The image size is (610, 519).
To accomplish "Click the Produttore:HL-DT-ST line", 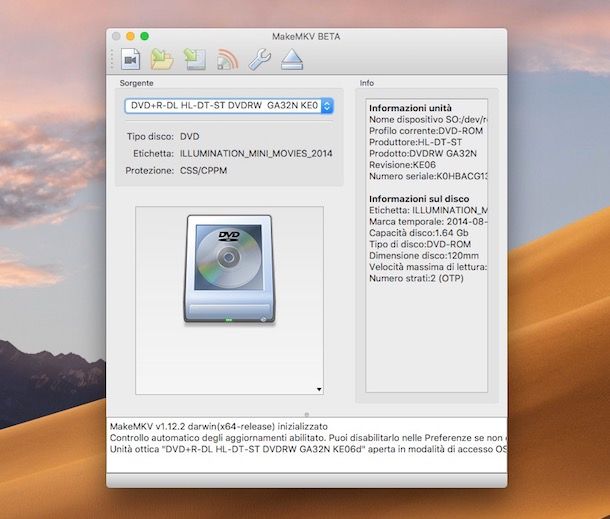I will pos(415,142).
